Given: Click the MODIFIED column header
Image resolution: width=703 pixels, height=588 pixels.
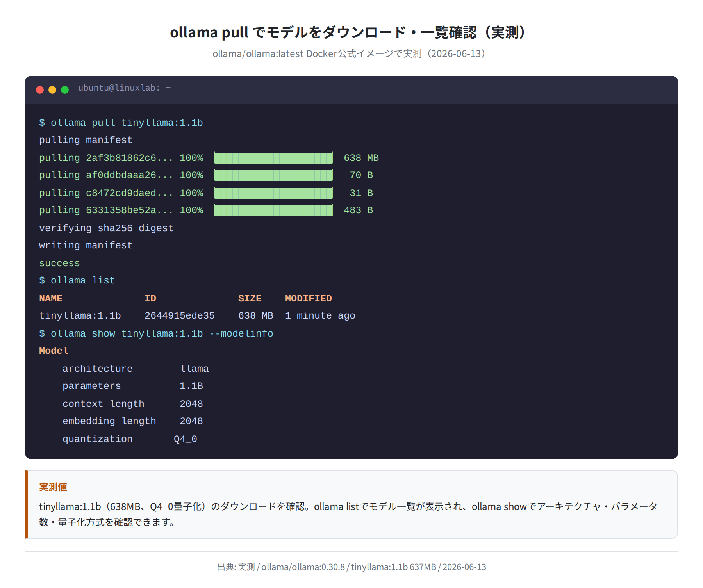Looking at the screenshot, I should tap(309, 298).
